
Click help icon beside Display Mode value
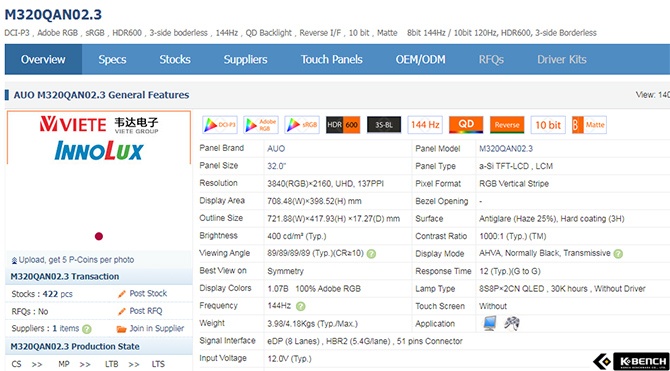[618, 254]
